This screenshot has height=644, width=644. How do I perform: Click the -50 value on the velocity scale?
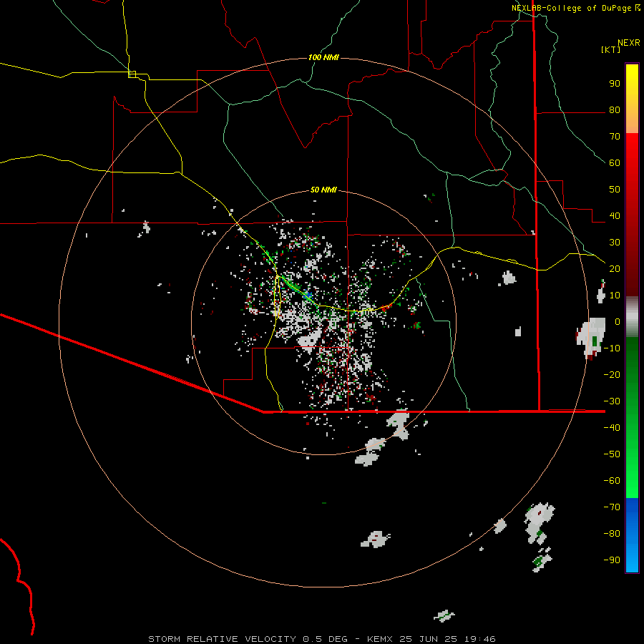tap(612, 454)
